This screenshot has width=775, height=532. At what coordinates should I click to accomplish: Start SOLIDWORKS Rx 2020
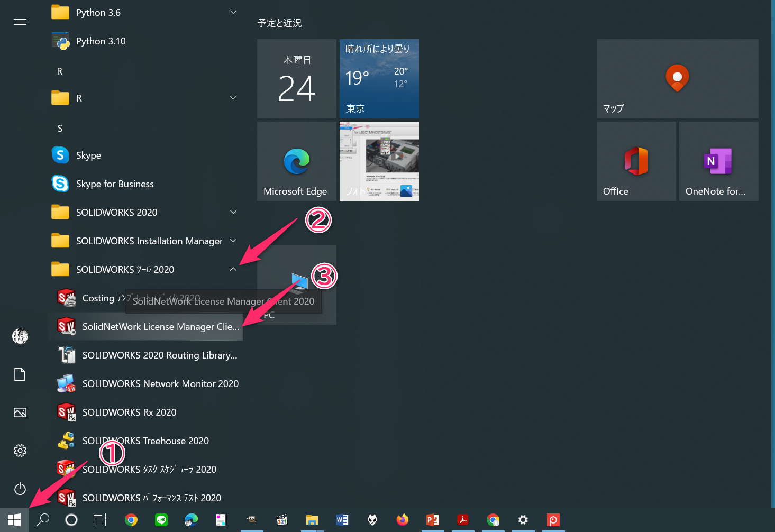click(145, 412)
